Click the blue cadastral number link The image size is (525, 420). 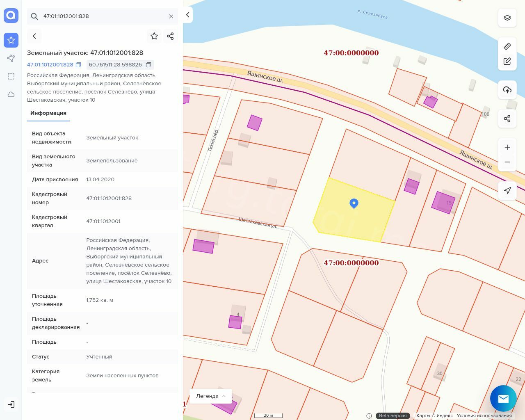point(50,65)
